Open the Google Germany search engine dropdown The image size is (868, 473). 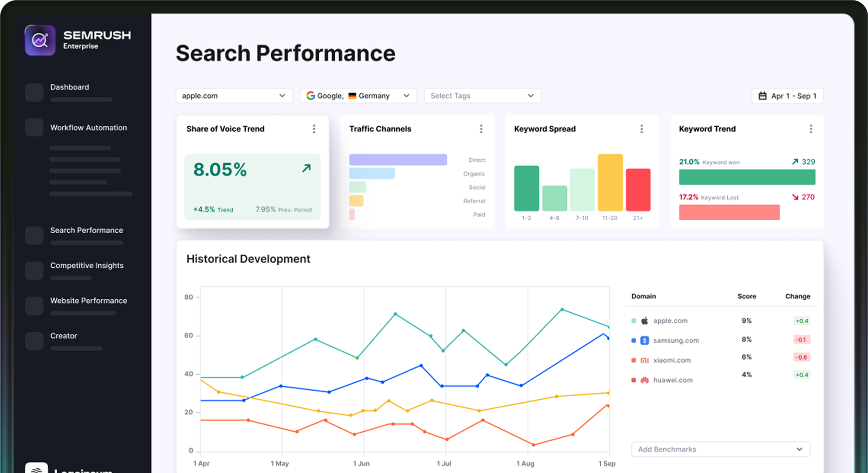(x=358, y=96)
